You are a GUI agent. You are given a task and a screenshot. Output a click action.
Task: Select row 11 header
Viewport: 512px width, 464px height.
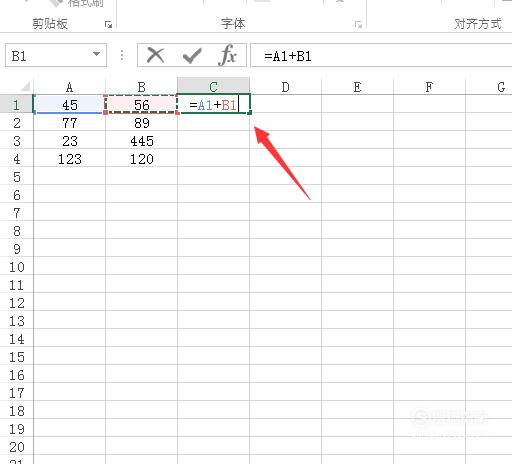(17, 284)
